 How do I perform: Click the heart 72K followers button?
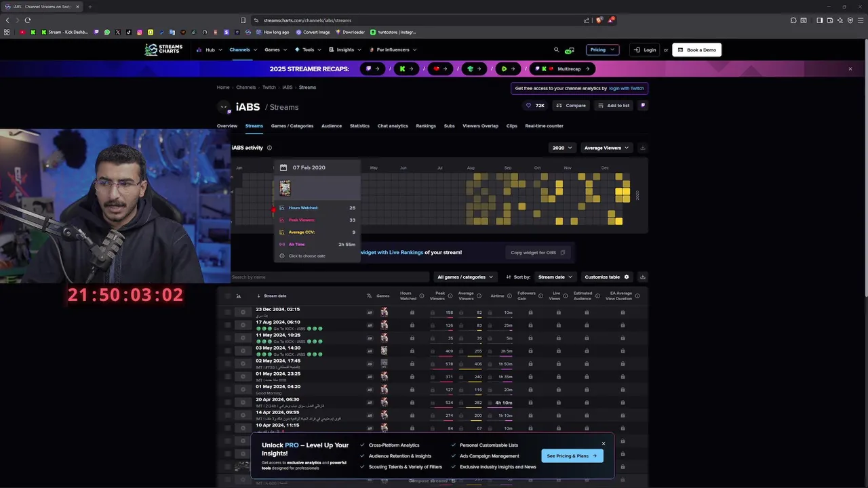coord(535,106)
